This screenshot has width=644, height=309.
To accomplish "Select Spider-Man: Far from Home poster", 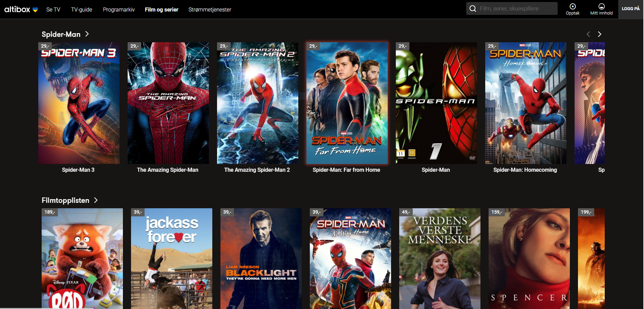I will 347,103.
